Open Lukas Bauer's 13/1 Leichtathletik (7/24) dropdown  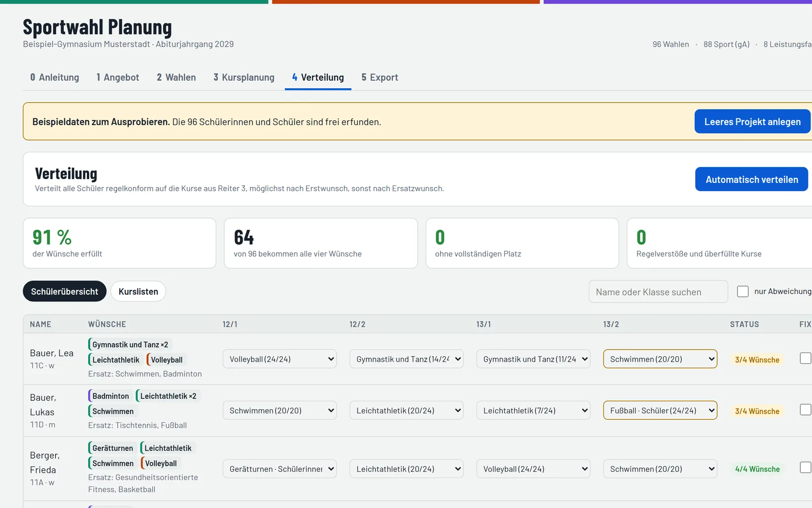point(533,410)
